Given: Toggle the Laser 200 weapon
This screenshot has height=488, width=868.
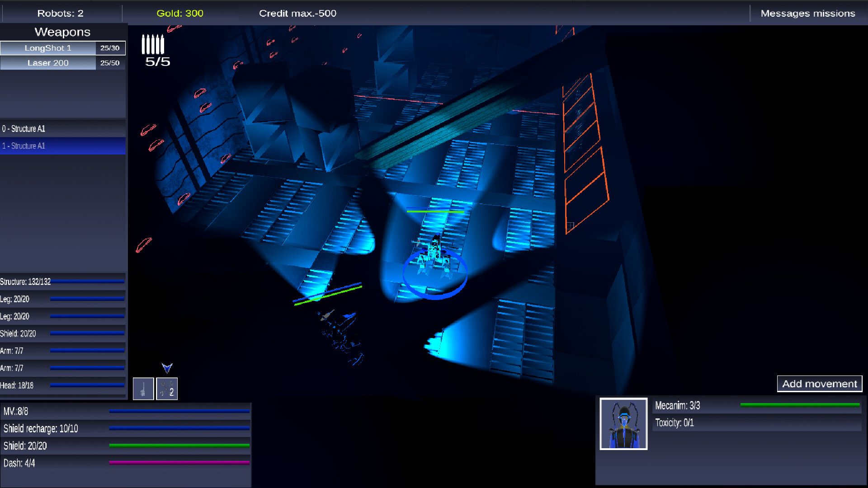Looking at the screenshot, I should pyautogui.click(x=48, y=63).
